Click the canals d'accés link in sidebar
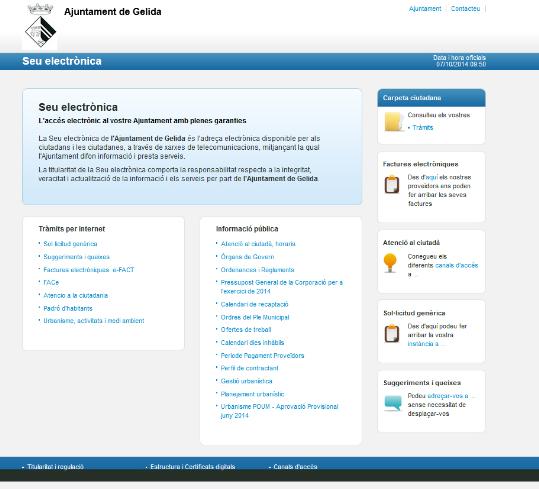Viewport: 539px width, 489px height. [x=456, y=265]
